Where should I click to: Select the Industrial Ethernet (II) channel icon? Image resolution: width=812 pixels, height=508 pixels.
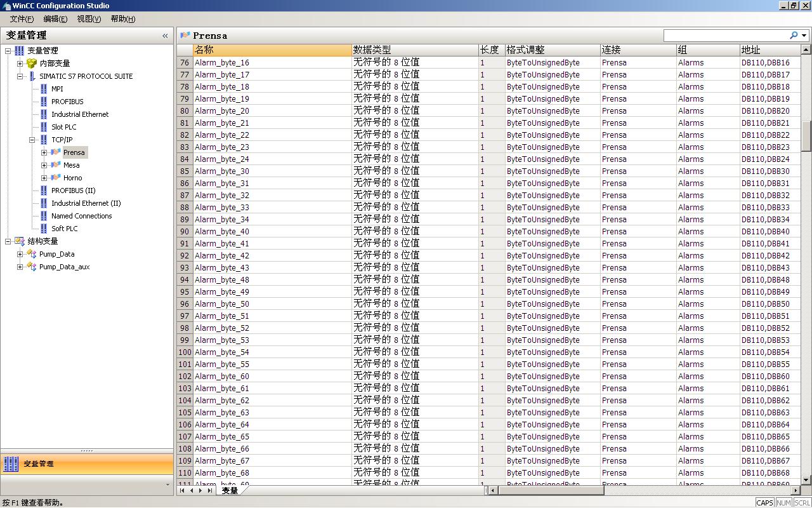click(x=44, y=203)
